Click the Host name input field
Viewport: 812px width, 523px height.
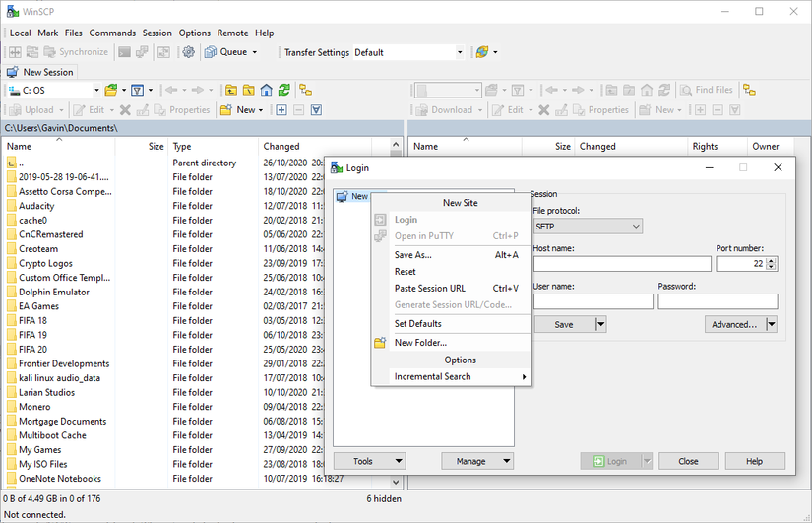[622, 264]
